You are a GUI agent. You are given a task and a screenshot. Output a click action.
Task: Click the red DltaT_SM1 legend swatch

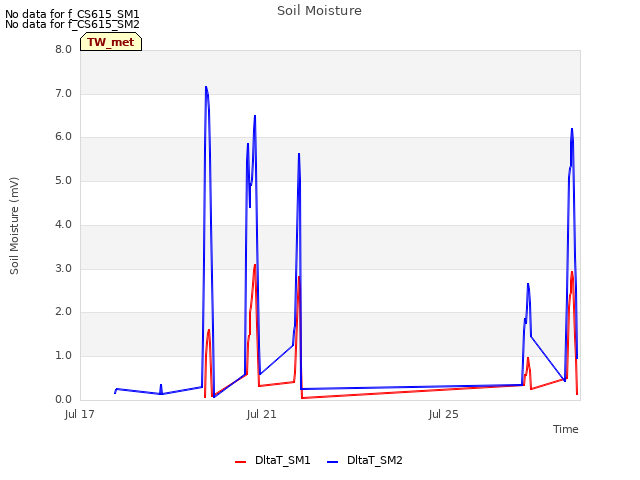tap(240, 462)
